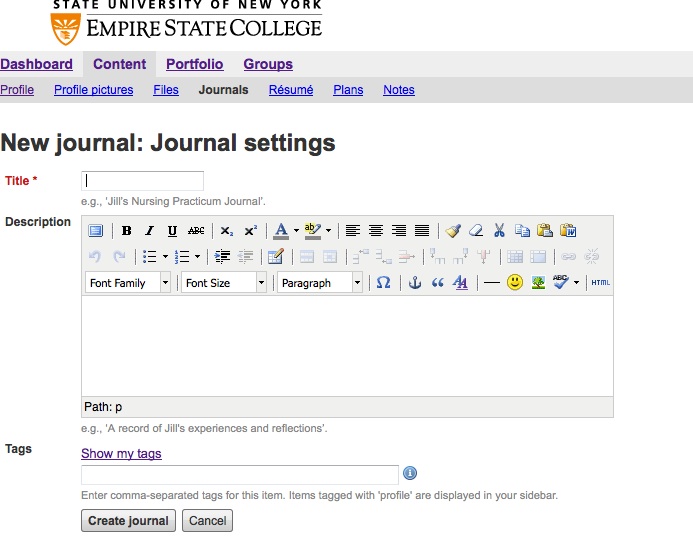Click the remove formatting eraser icon

click(476, 231)
